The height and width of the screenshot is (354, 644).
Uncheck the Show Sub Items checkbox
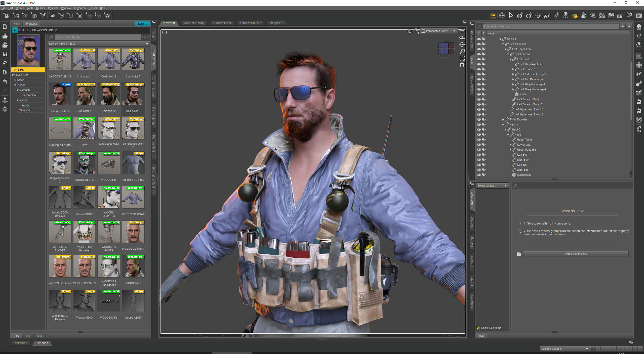(478, 328)
